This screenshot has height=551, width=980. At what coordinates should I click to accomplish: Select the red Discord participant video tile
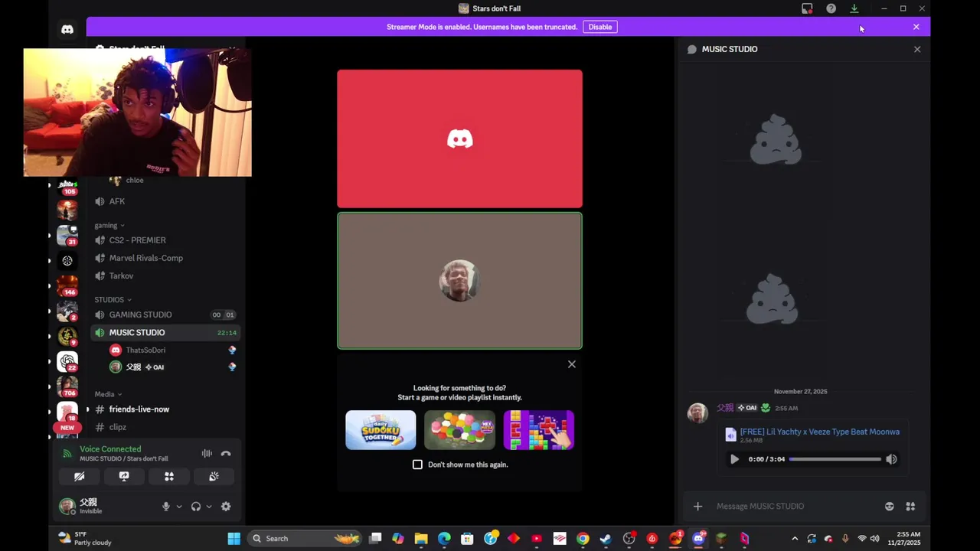(x=459, y=139)
